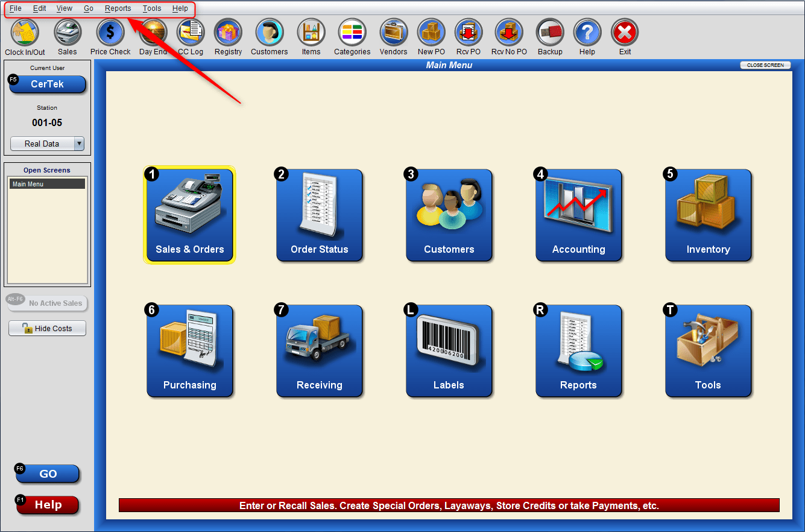Click CLOSE SCREEN at top right

click(x=765, y=65)
